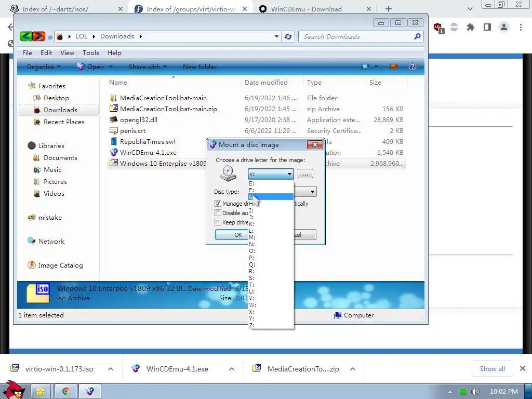This screenshot has height=399, width=532.
Task: Click New folder in toolbar
Action: click(199, 67)
